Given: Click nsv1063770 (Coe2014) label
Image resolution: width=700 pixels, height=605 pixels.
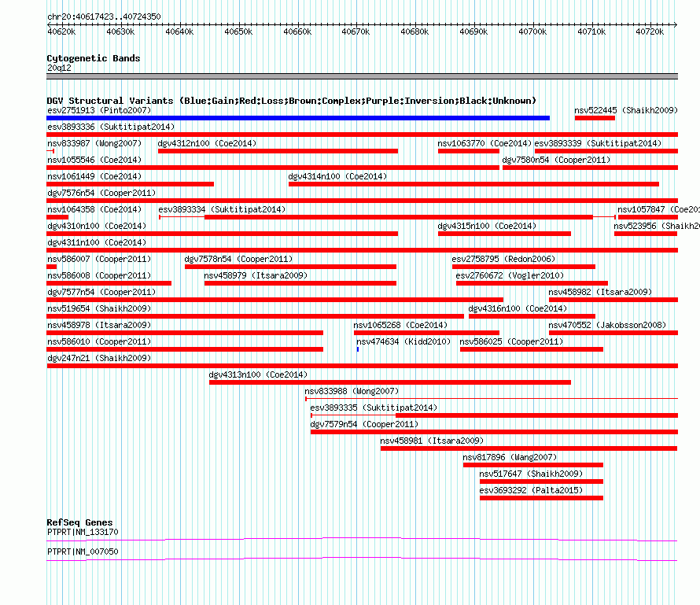Looking at the screenshot, I should coord(484,143).
